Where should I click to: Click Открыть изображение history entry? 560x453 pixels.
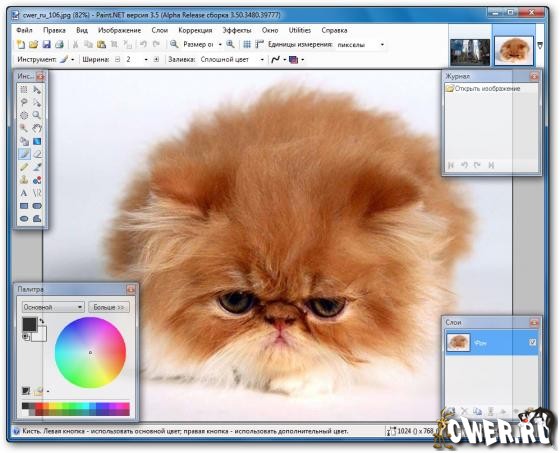coord(487,88)
